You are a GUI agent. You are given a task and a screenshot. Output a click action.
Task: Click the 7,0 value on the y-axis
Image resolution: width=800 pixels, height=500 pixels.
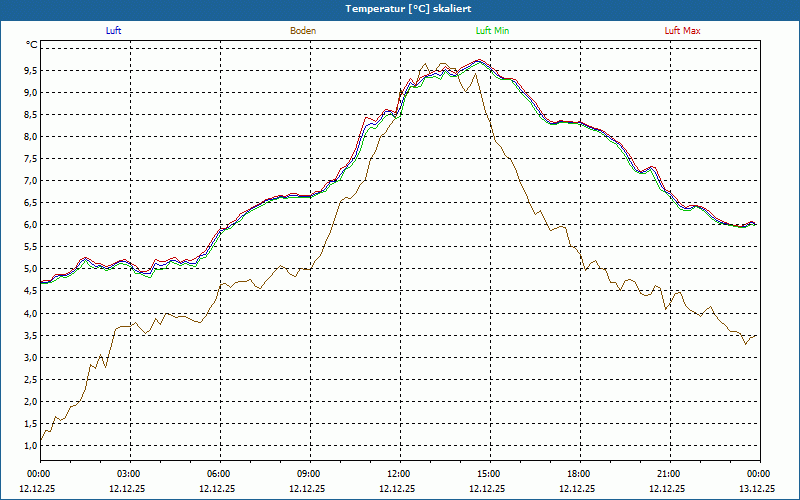pyautogui.click(x=31, y=181)
